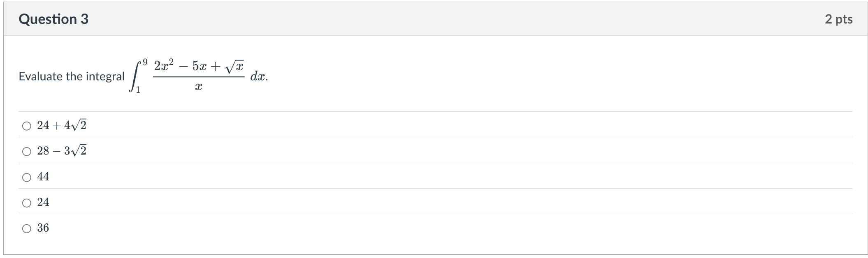The height and width of the screenshot is (258, 868).
Task: Click the lower limit 1 of the integral
Action: coord(138,90)
